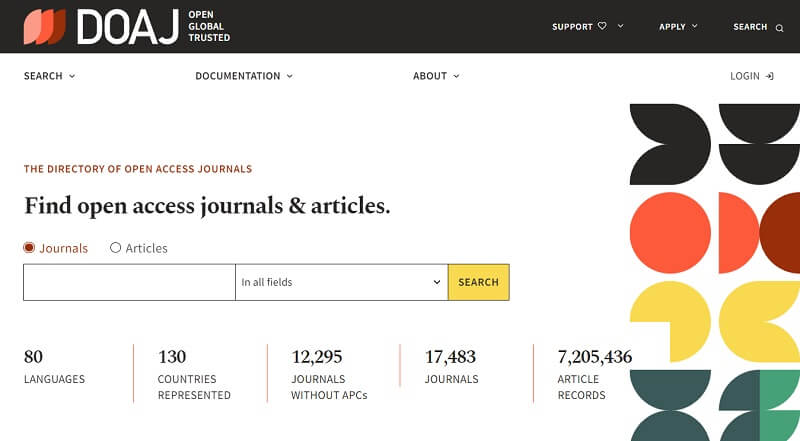Click the DOAJ logo in the header

pos(101,27)
